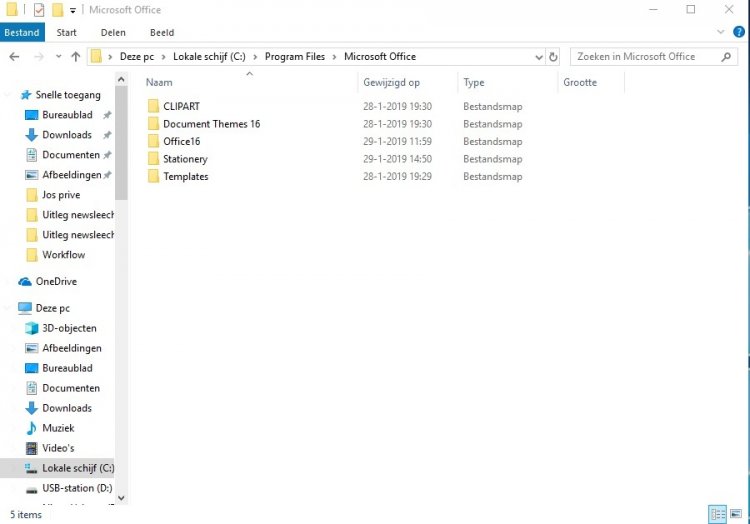Screen dimensions: 750x524
Task: Click the search magnifier icon
Action: pyautogui.click(x=727, y=57)
